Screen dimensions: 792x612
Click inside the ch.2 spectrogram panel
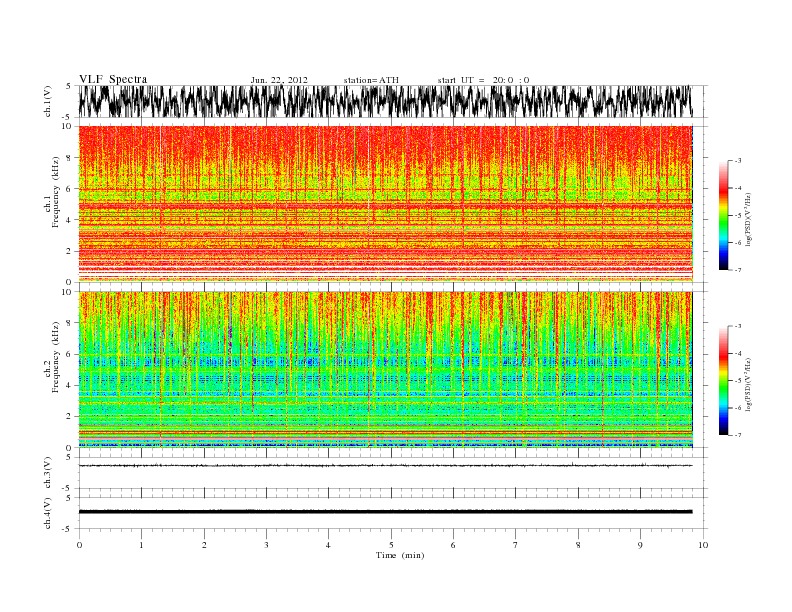(x=386, y=370)
